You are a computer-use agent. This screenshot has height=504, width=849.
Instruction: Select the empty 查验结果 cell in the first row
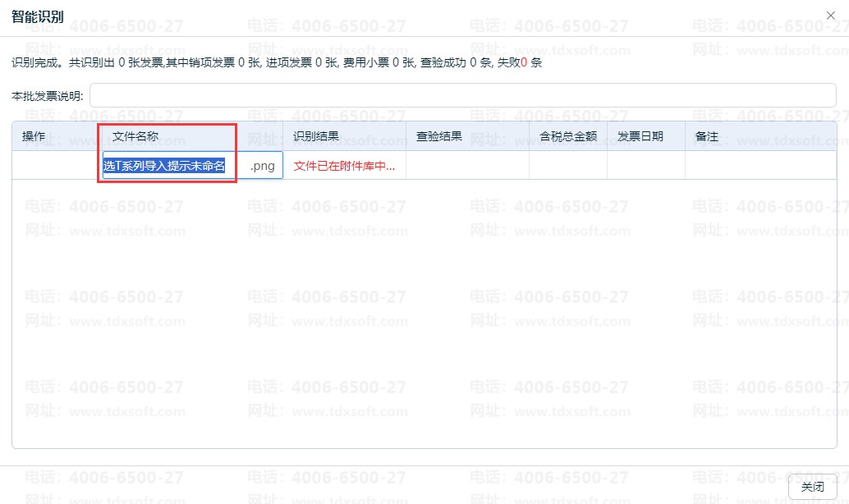467,165
